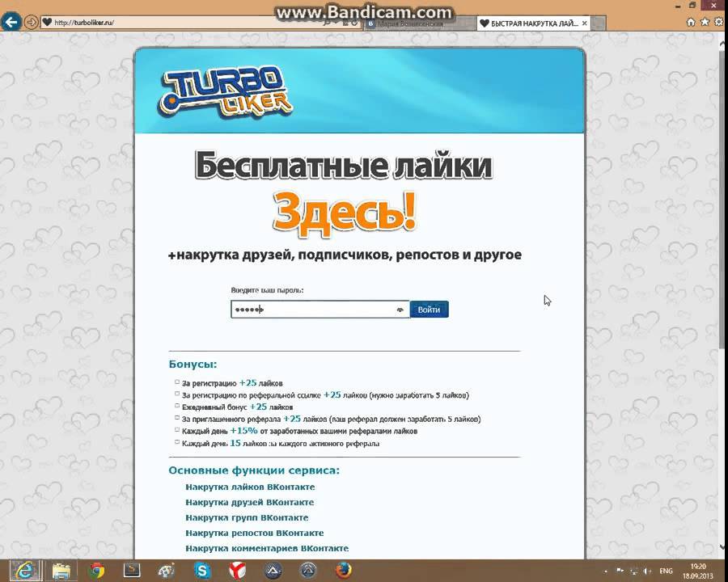The height and width of the screenshot is (582, 728).
Task: Click the Основные функции сервиса: heading
Action: tap(254, 470)
